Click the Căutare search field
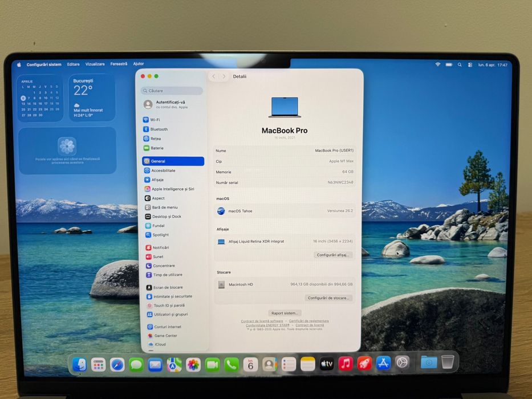 172,91
